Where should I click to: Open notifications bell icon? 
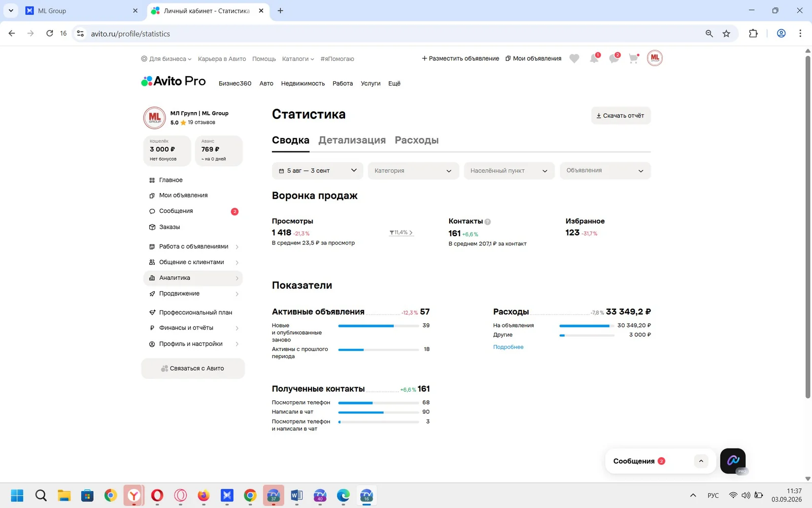click(594, 58)
